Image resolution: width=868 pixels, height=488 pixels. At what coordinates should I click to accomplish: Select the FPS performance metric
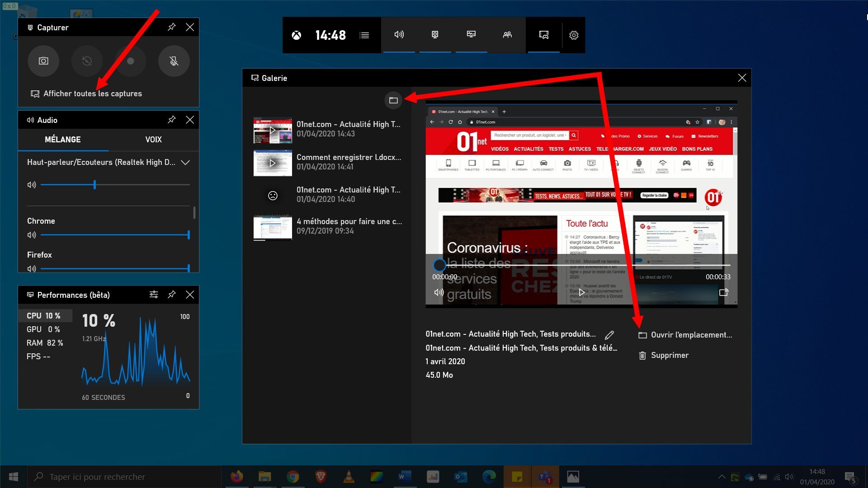click(45, 357)
